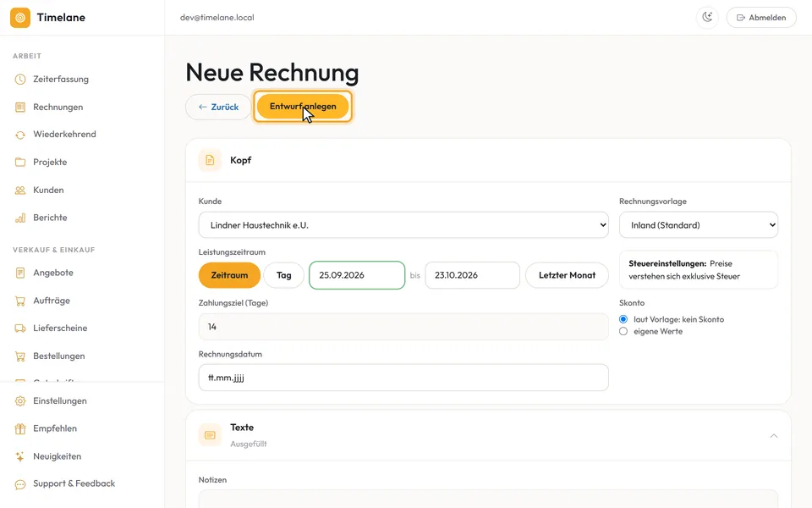Collapse the Texte section chevron
The width and height of the screenshot is (812, 508).
click(x=774, y=435)
